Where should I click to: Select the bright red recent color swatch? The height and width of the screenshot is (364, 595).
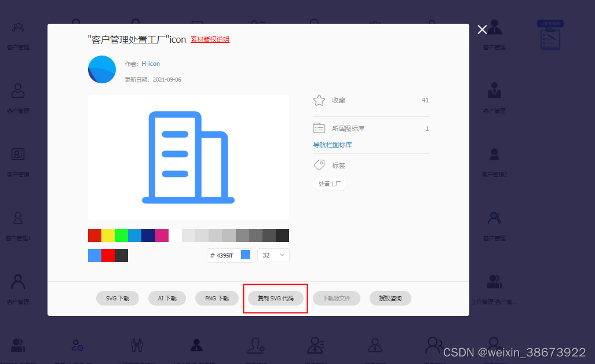108,256
